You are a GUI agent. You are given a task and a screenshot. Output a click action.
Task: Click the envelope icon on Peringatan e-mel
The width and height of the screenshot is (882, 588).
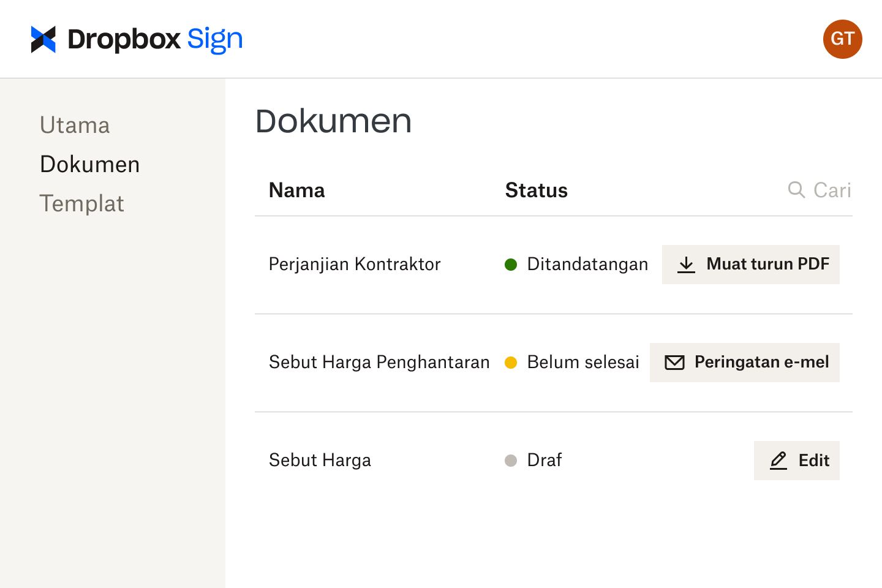coord(674,363)
